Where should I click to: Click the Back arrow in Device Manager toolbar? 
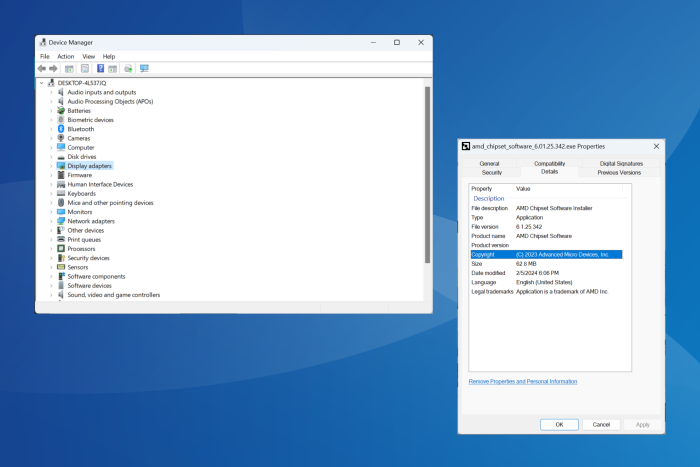click(41, 68)
